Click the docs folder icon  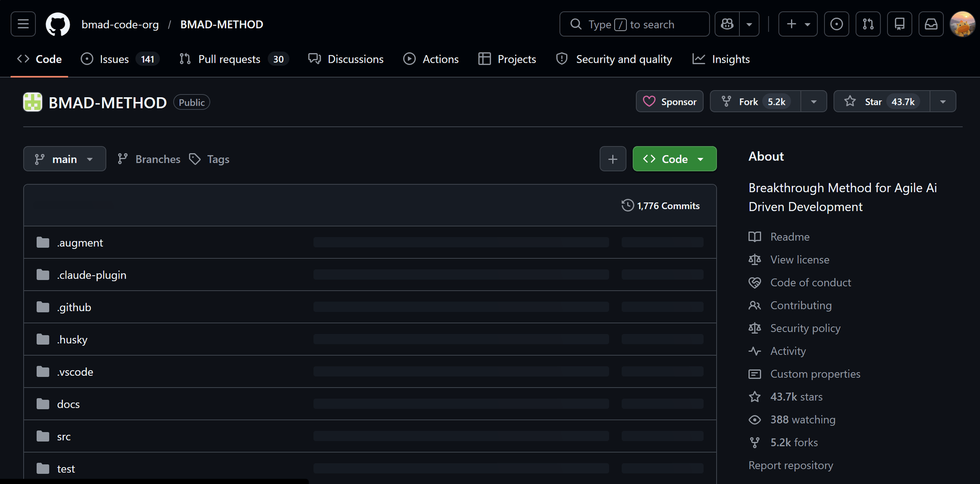(x=43, y=404)
